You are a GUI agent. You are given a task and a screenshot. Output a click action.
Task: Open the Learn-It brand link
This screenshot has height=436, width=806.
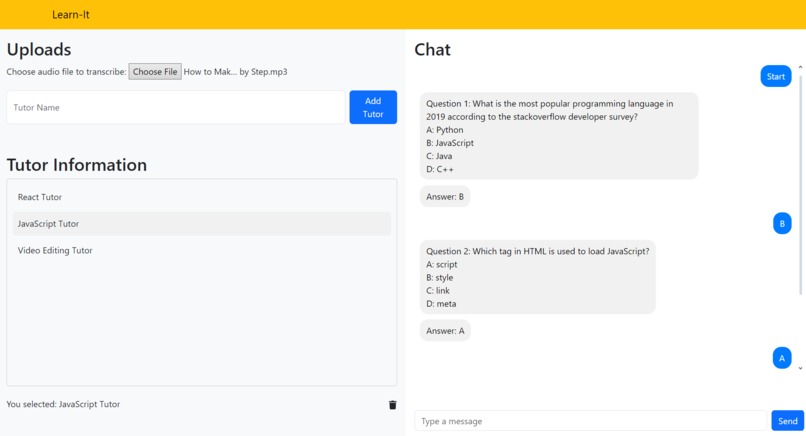point(70,14)
